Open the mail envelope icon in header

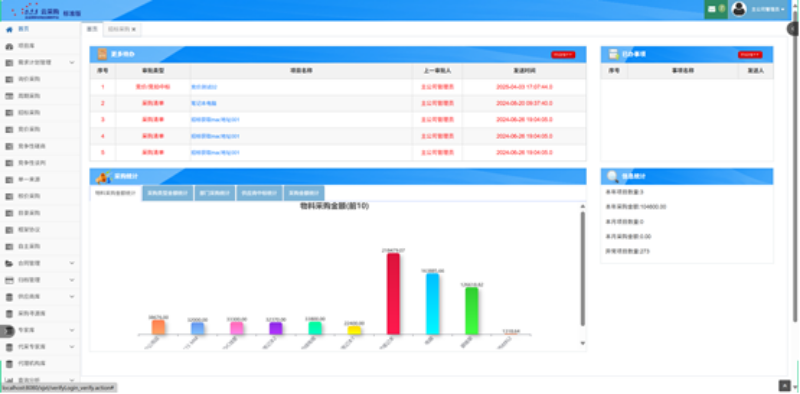[712, 9]
